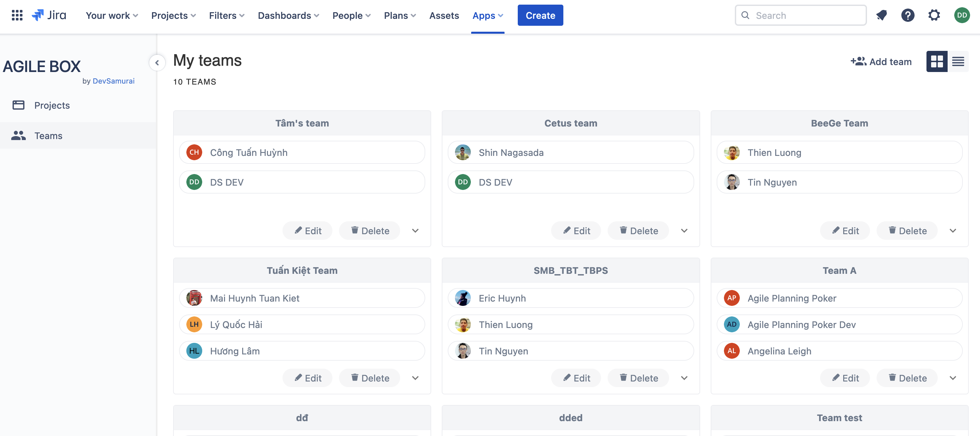Open the DevSamurai link

(x=113, y=81)
